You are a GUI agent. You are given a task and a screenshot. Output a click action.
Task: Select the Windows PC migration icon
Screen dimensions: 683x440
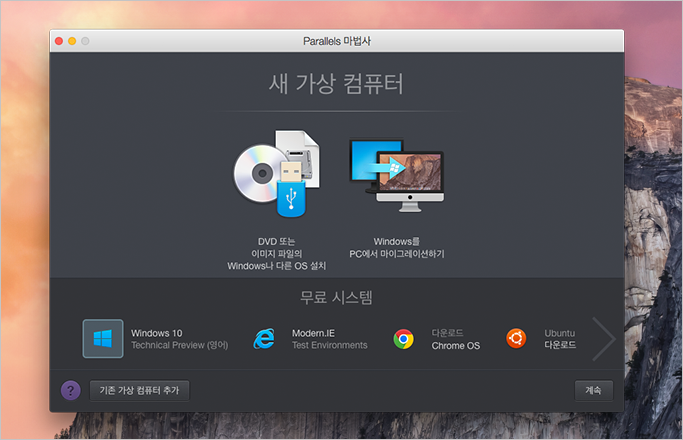tap(397, 176)
